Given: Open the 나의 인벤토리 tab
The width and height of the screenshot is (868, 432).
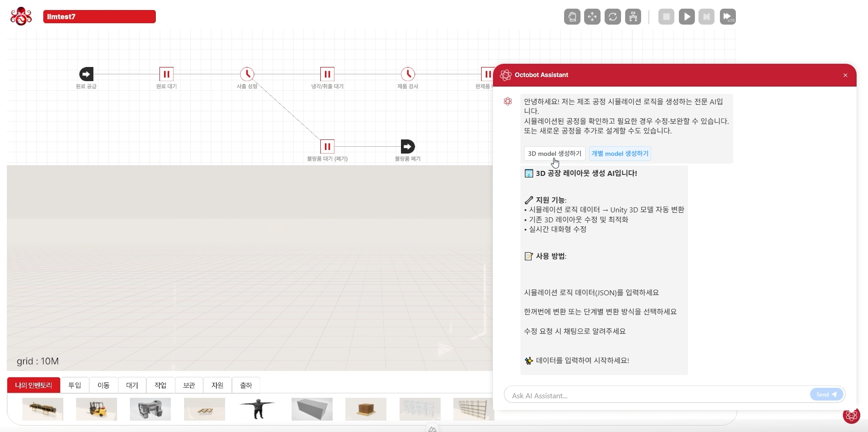Looking at the screenshot, I should pos(34,385).
